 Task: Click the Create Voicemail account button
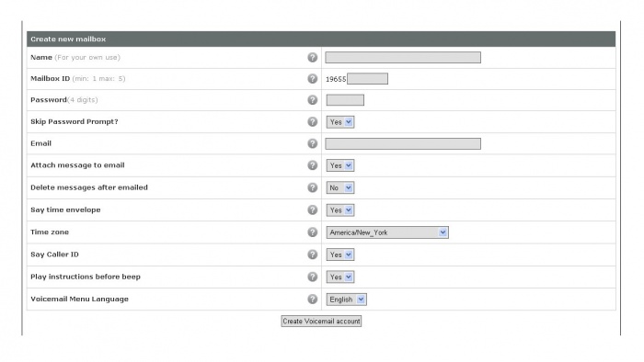[x=321, y=322]
